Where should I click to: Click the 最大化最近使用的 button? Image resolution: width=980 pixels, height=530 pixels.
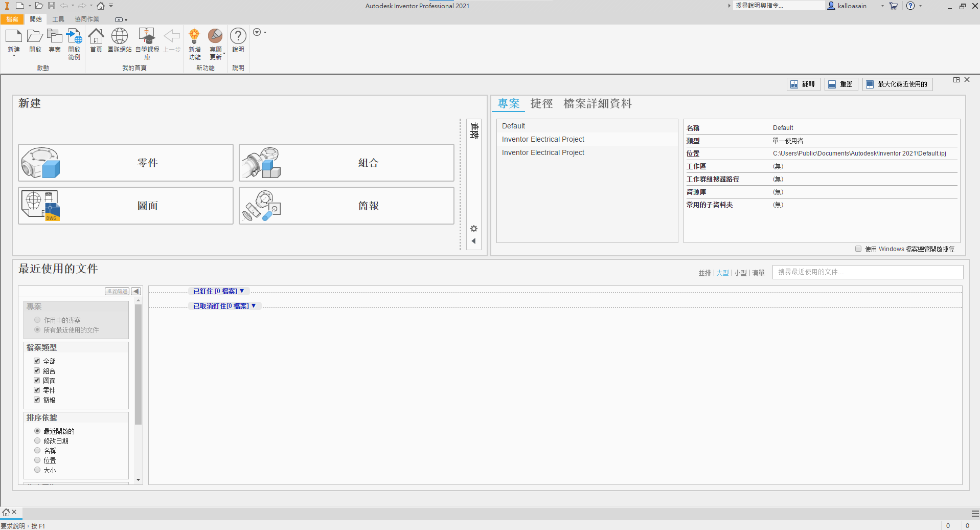898,84
